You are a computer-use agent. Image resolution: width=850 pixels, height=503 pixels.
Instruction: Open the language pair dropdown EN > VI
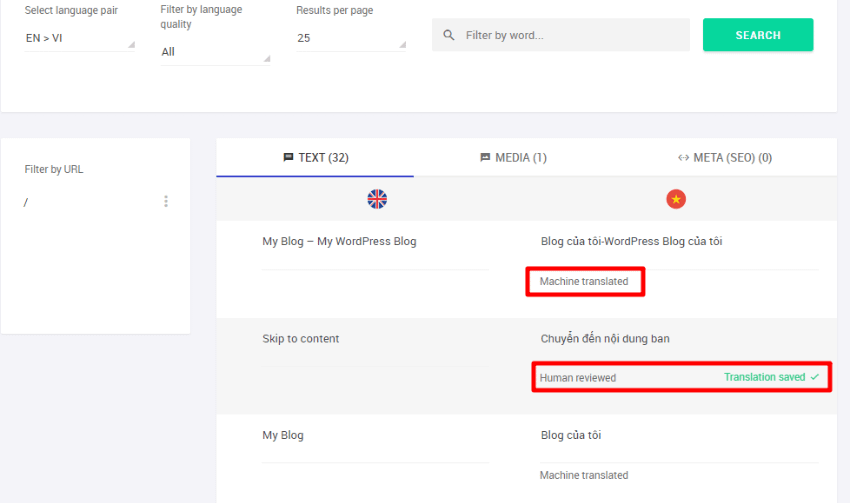click(x=80, y=38)
